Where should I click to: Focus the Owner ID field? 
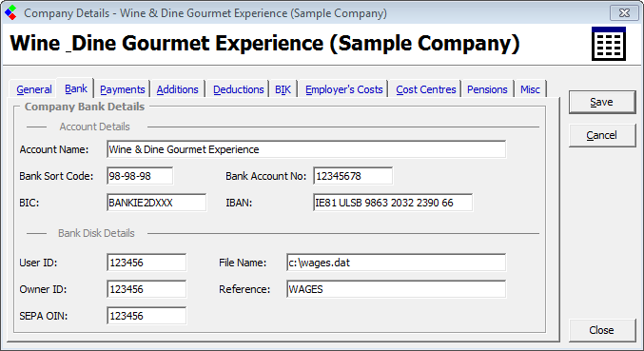click(146, 289)
